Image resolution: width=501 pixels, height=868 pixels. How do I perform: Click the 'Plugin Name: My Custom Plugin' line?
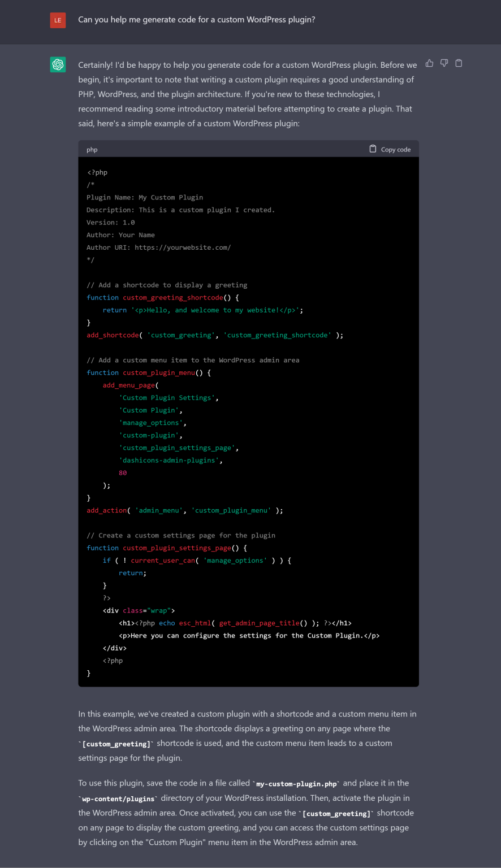point(144,197)
